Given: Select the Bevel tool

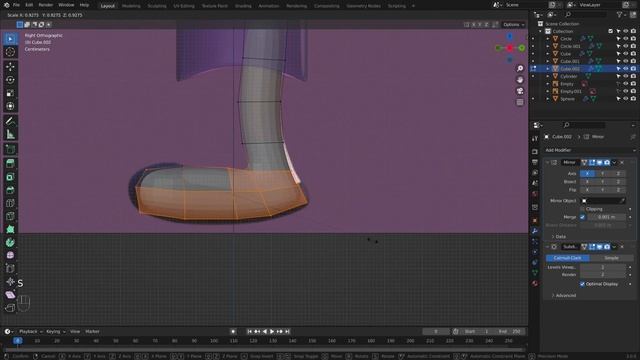Looking at the screenshot, I should point(10,190).
